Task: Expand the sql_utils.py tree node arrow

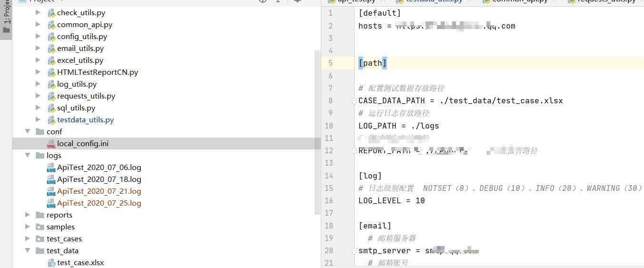Action: click(38, 108)
